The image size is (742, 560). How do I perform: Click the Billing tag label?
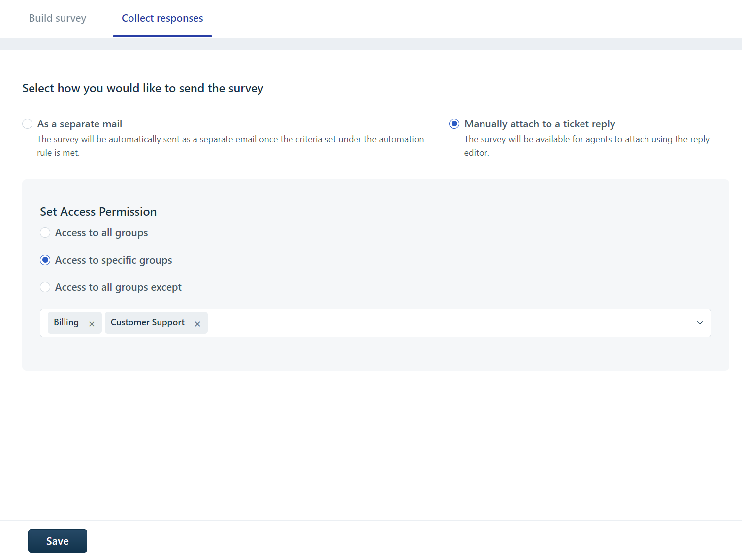coord(66,322)
